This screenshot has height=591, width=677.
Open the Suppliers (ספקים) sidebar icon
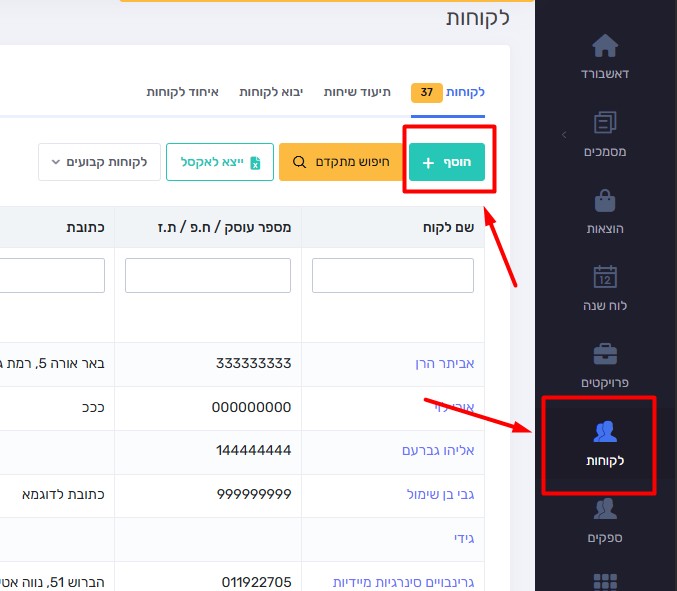(x=605, y=509)
